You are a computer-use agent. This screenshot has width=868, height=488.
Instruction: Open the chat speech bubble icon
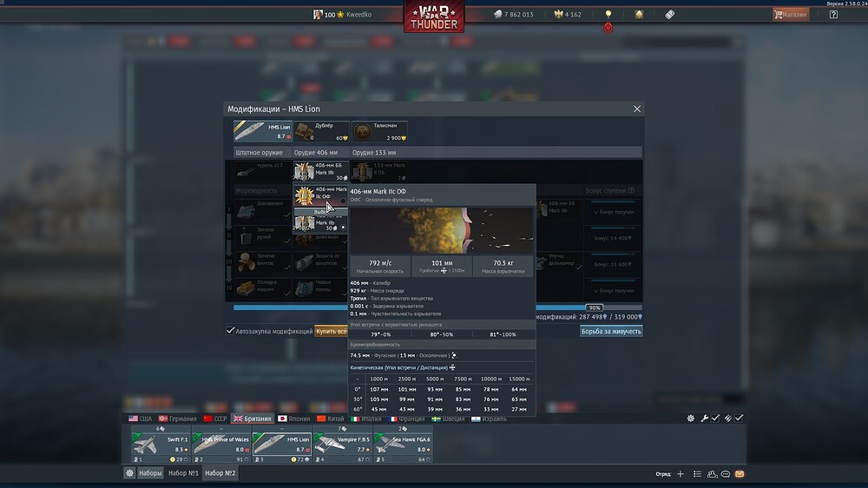pyautogui.click(x=725, y=474)
